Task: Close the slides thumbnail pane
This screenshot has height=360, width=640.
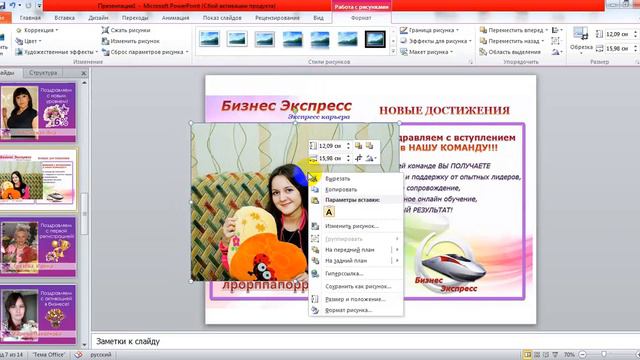Action: tap(84, 73)
